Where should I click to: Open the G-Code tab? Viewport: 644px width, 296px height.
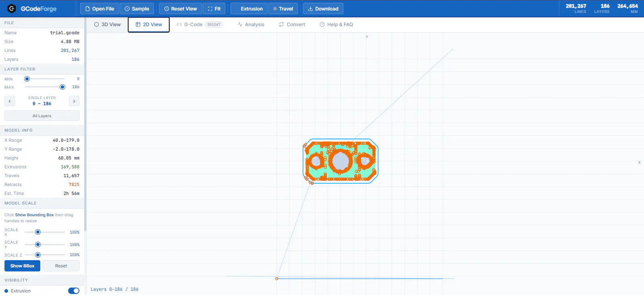click(199, 25)
